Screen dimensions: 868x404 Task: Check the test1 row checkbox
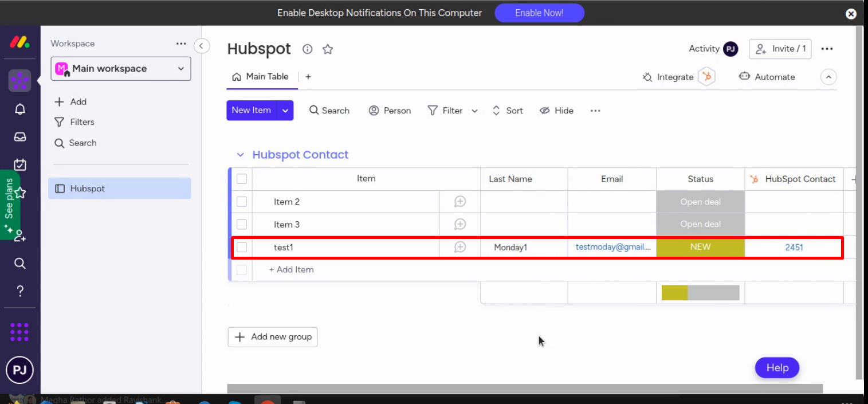242,247
